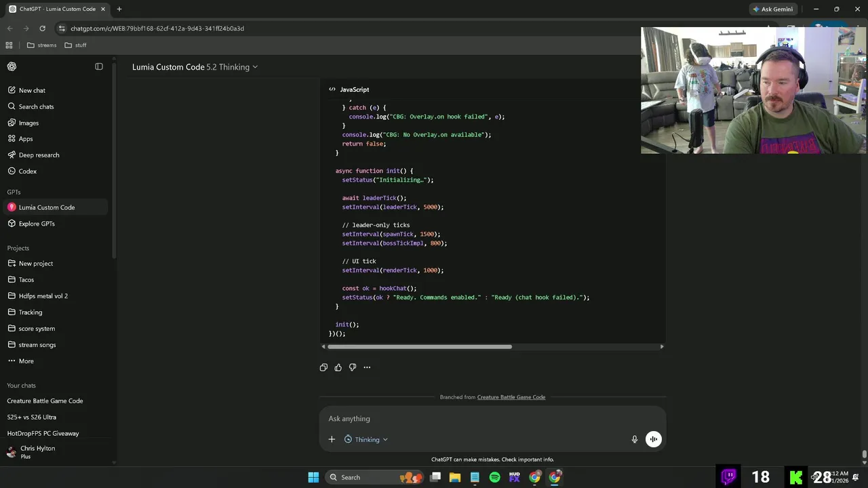868x488 pixels.
Task: Open the Apps section
Action: 55,138
